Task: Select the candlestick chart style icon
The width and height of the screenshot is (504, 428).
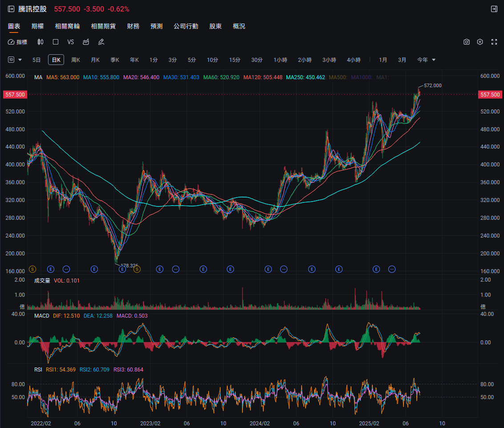Action: 40,42
